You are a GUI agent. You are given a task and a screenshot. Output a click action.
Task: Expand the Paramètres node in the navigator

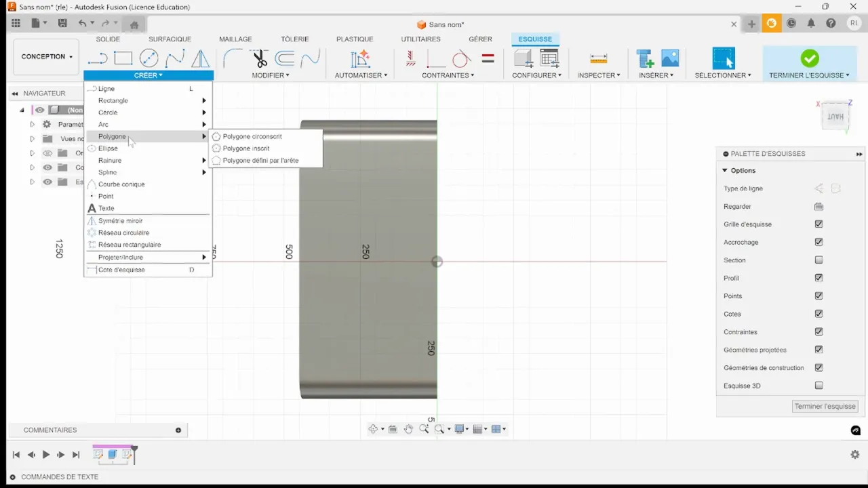(32, 124)
